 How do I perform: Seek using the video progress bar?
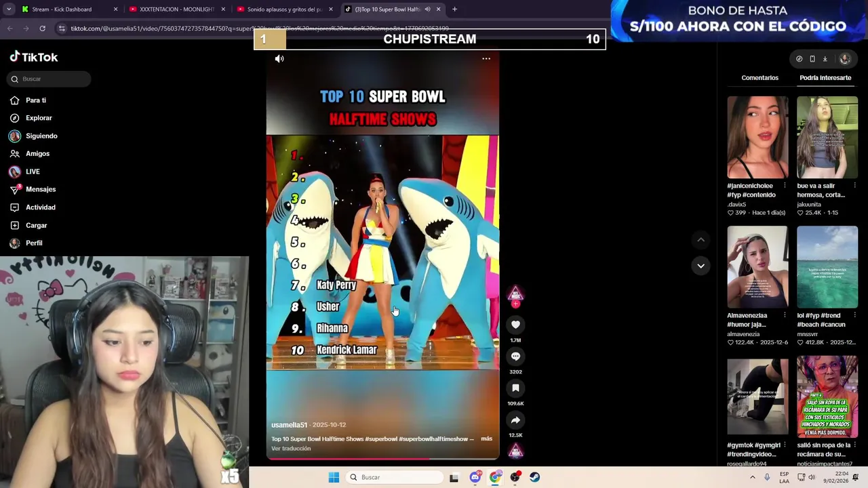pos(382,459)
